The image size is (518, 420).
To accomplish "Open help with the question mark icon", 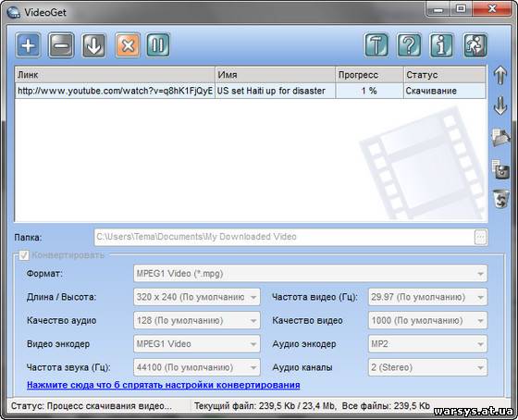I will [x=409, y=45].
